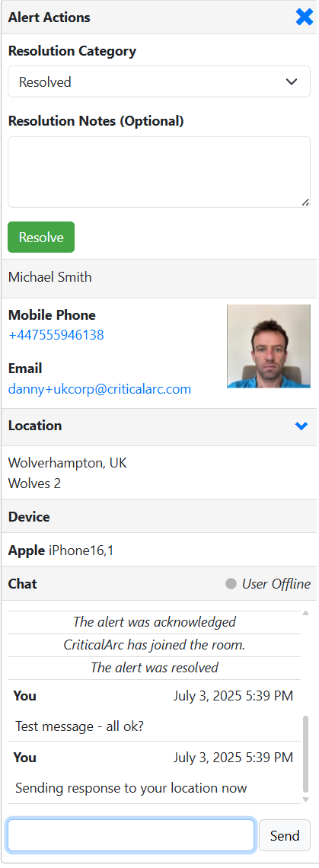Click the chat scrollbar down arrow
This screenshot has width=319, height=868.
click(306, 799)
